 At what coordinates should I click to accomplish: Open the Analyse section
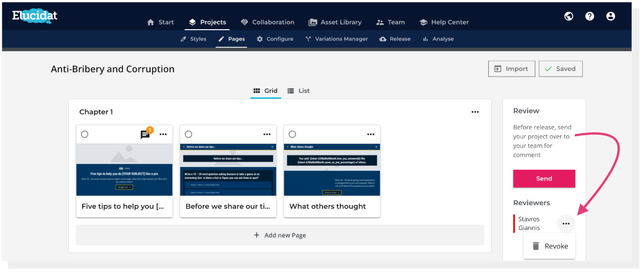(438, 39)
